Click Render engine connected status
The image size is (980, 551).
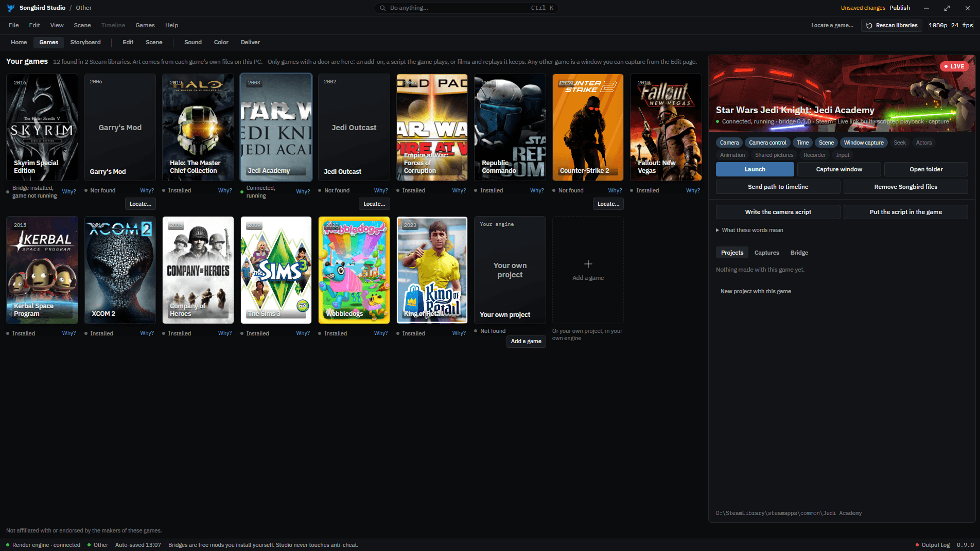tap(43, 545)
